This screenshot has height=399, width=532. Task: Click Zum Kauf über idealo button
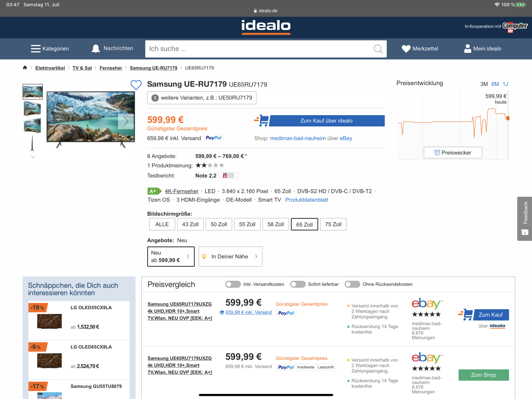[326, 121]
